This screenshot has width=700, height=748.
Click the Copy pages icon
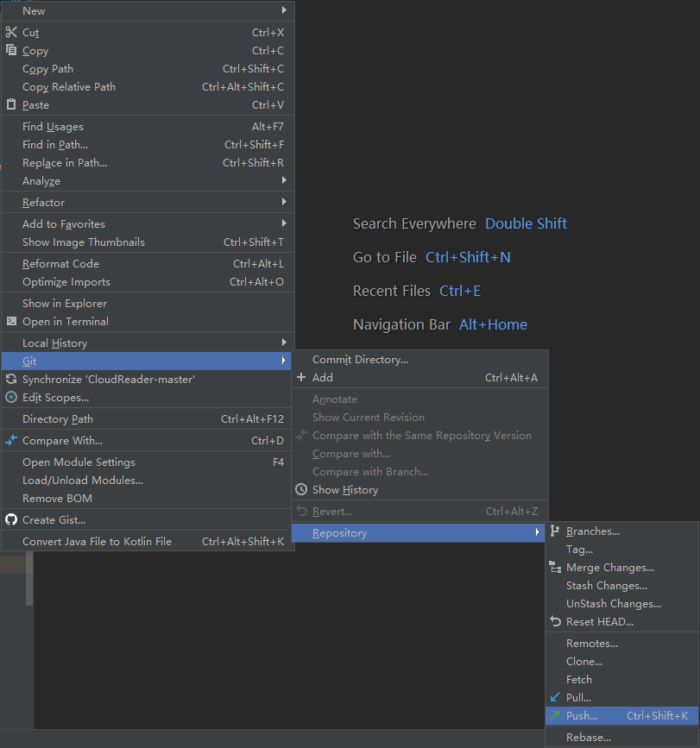pos(11,50)
